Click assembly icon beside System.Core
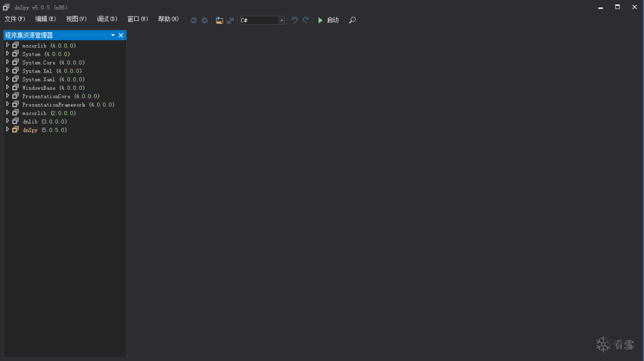 (16, 62)
